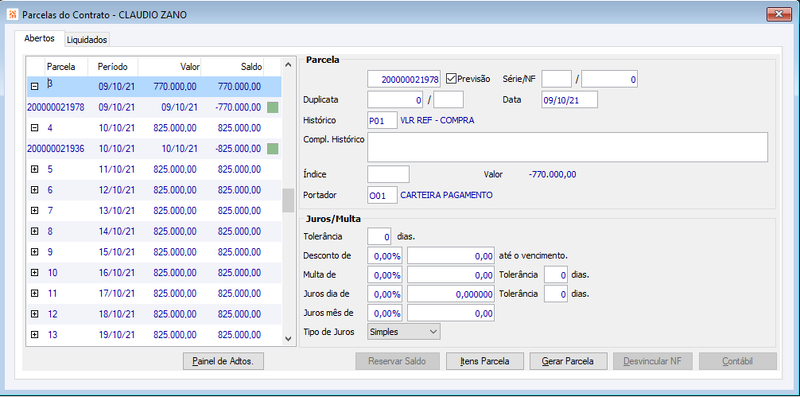
Task: Click the Duplicata number field
Action: click(x=395, y=100)
